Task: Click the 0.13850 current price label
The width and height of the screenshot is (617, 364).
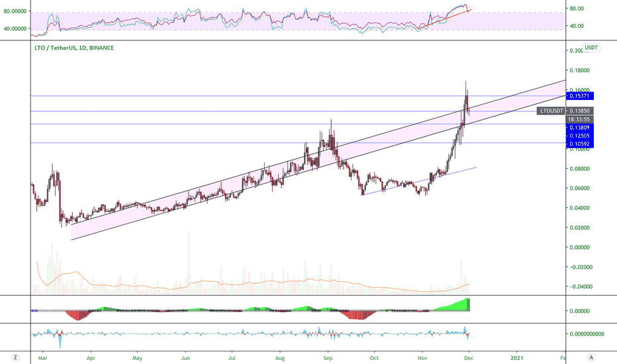Action: coord(580,111)
